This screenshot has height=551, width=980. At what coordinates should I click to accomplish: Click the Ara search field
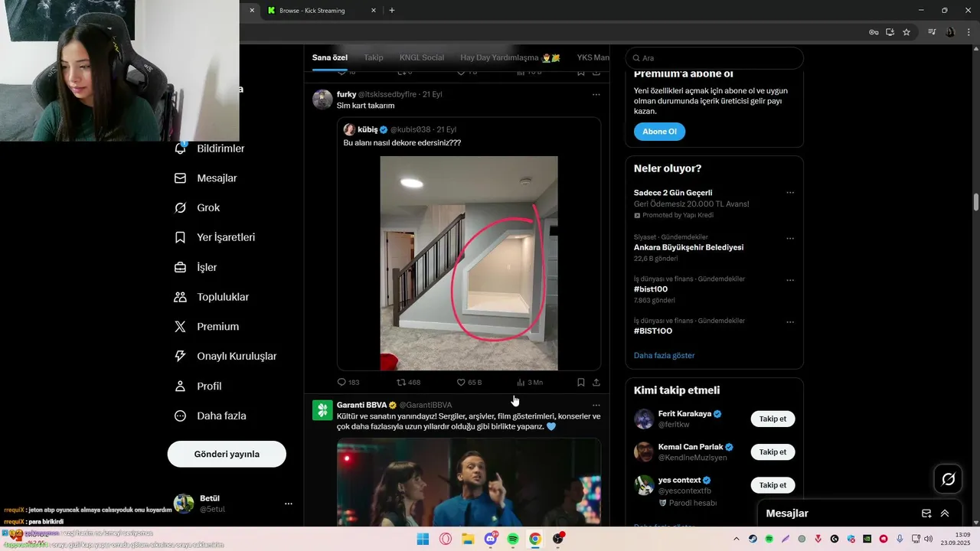pyautogui.click(x=714, y=58)
